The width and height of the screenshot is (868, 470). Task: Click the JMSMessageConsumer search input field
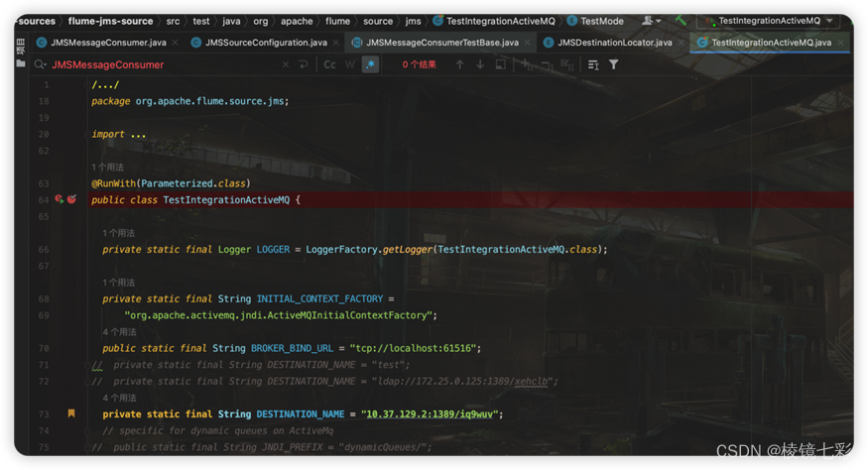pyautogui.click(x=164, y=64)
